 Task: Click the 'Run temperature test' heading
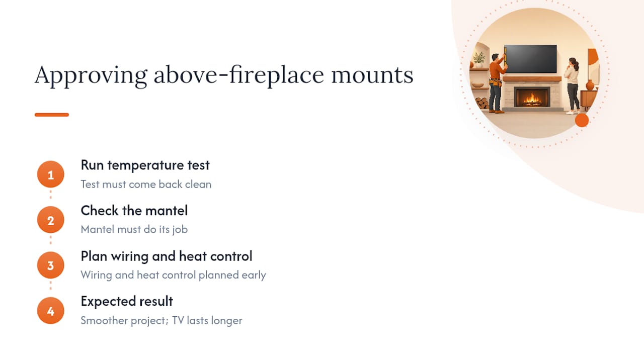point(145,165)
